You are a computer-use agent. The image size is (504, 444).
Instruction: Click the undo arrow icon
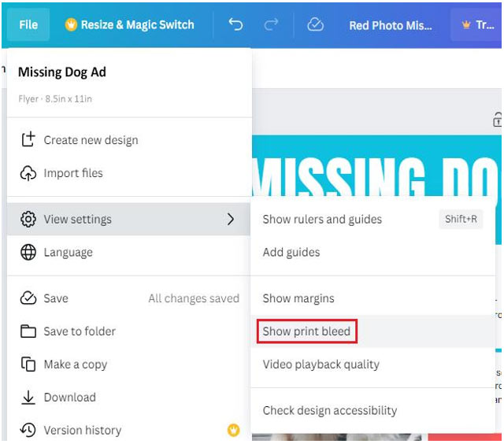click(235, 25)
